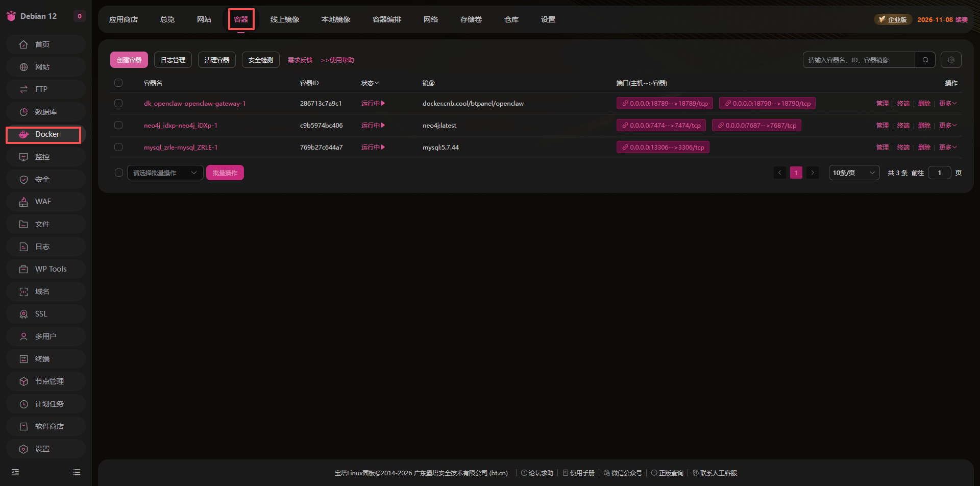Check the dk_openclaw-openclaw-gateway-1 container checkbox
This screenshot has height=486, width=980.
point(118,103)
